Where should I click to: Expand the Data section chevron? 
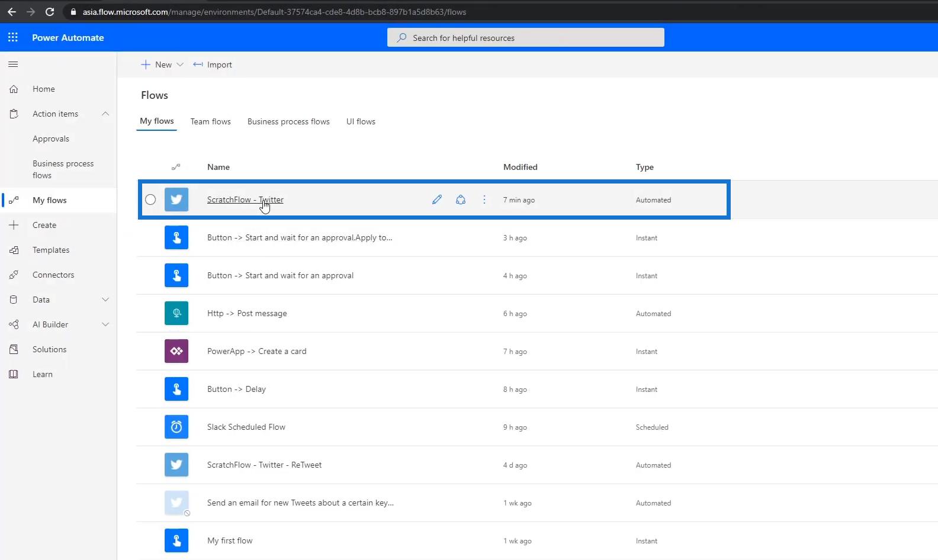[105, 300]
